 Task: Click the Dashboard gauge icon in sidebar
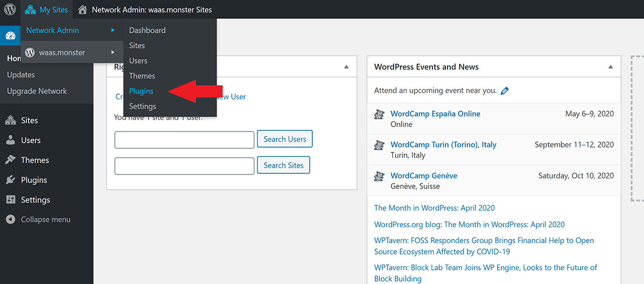pos(10,36)
